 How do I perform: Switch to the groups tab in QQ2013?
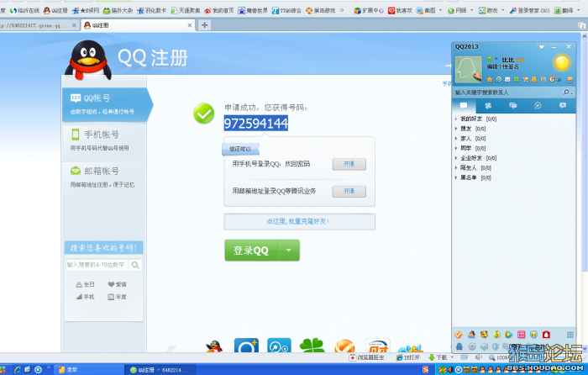pos(512,106)
